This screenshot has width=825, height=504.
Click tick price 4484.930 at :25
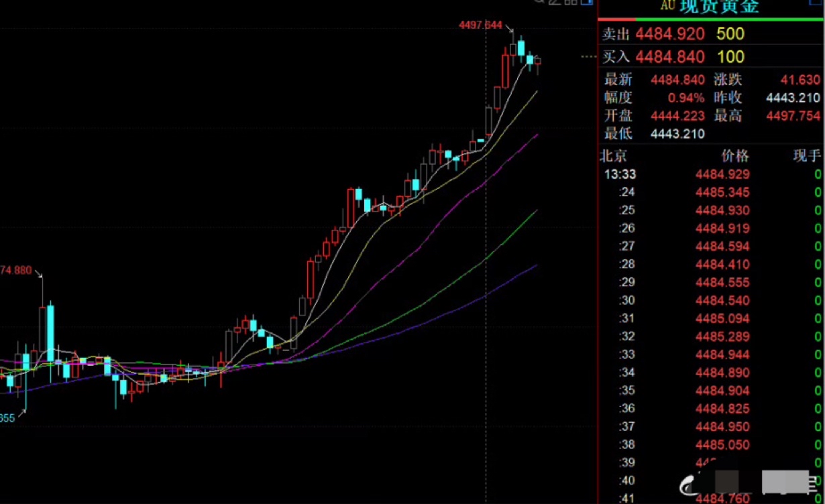[722, 210]
